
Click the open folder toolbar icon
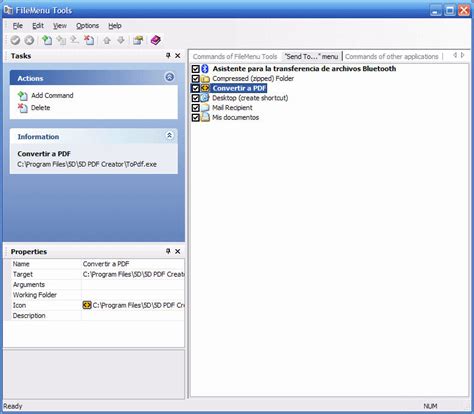click(138, 40)
